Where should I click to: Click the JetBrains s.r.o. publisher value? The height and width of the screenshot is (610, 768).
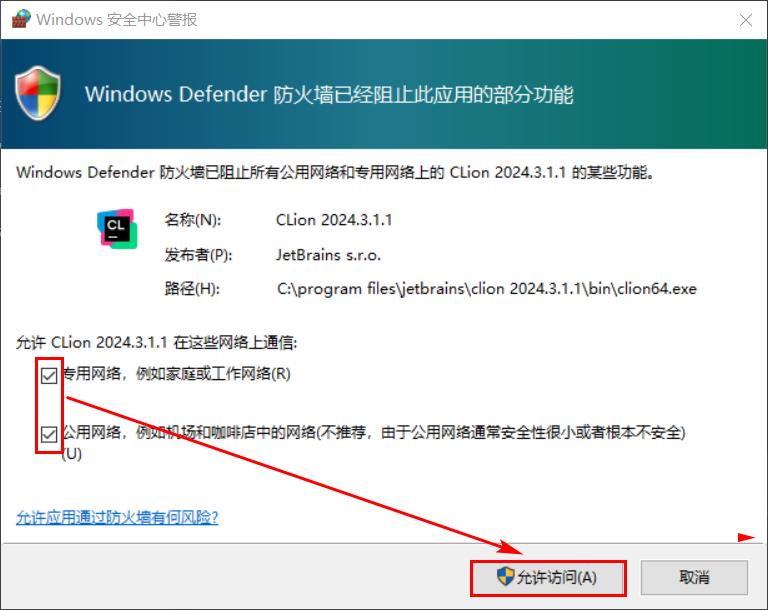328,255
